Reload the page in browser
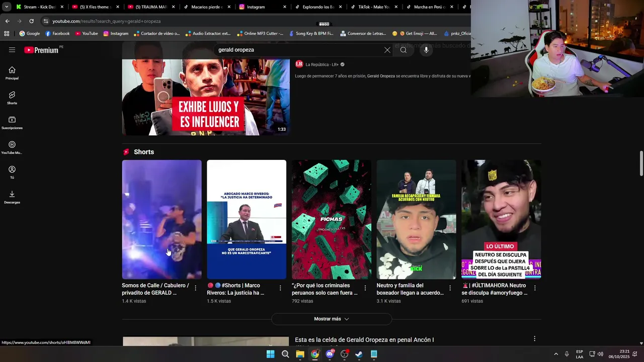 point(31,21)
